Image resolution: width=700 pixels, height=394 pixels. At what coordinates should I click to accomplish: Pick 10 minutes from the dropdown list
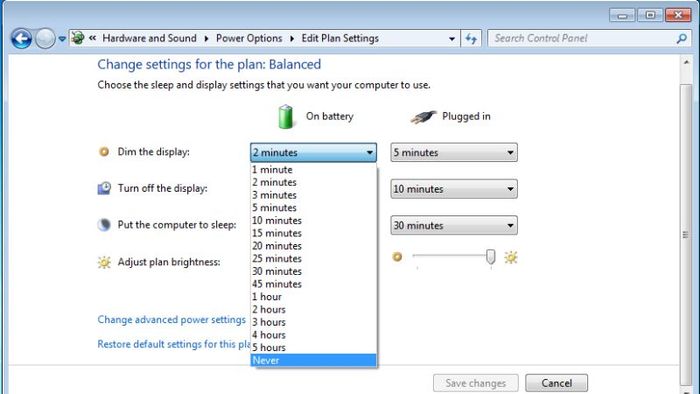click(x=313, y=220)
